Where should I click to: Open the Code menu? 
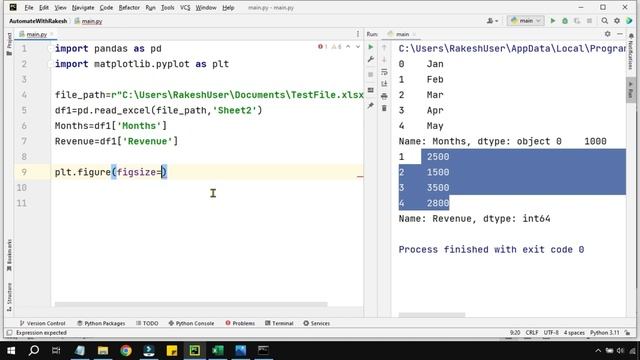pos(106,7)
